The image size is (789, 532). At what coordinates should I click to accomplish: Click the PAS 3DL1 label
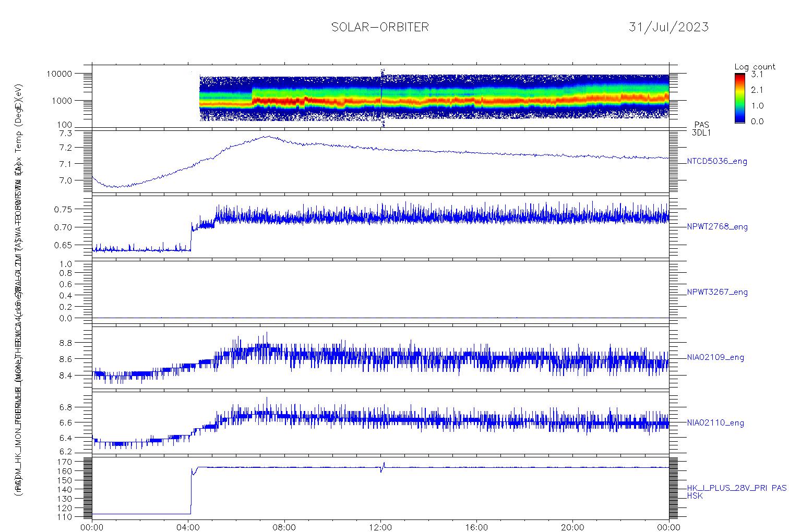coord(701,129)
